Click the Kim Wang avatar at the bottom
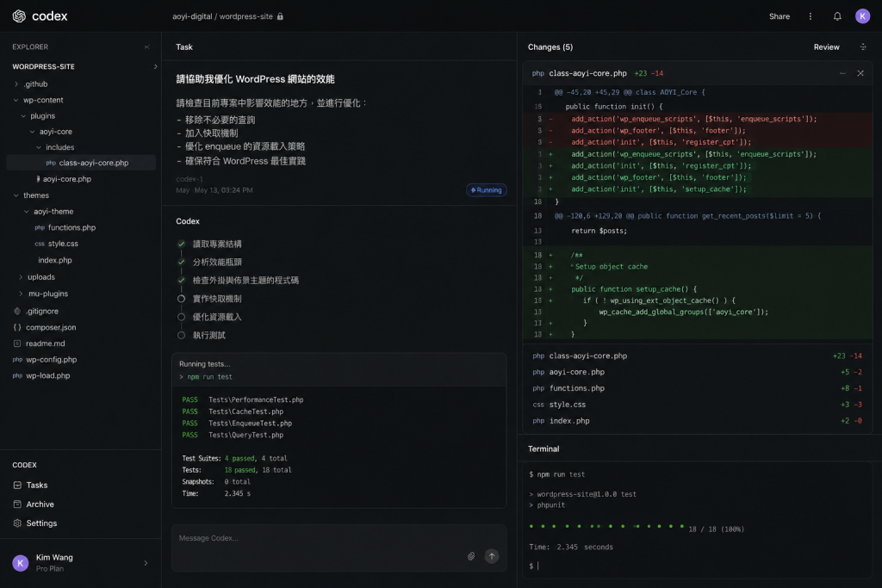882x588 pixels. point(21,563)
